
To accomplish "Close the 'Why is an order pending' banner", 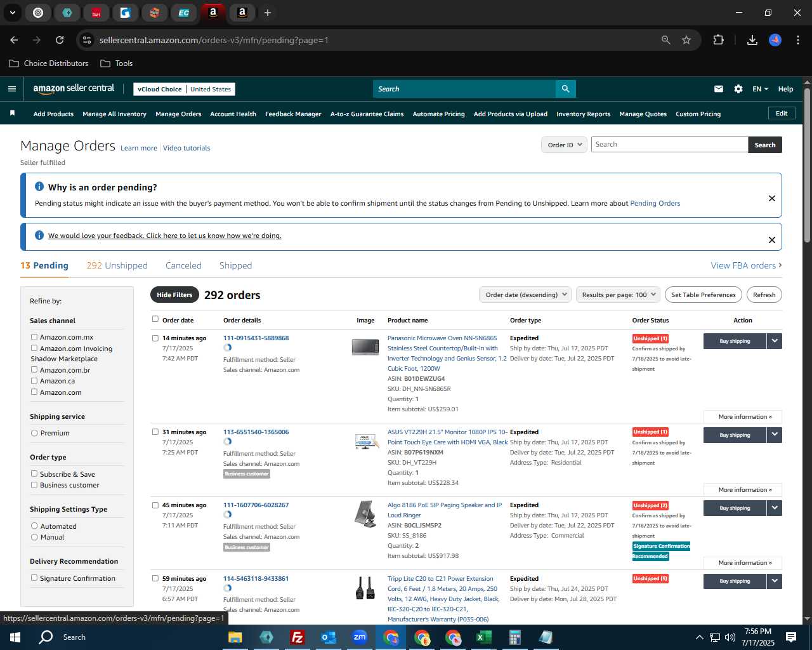I will pyautogui.click(x=772, y=198).
